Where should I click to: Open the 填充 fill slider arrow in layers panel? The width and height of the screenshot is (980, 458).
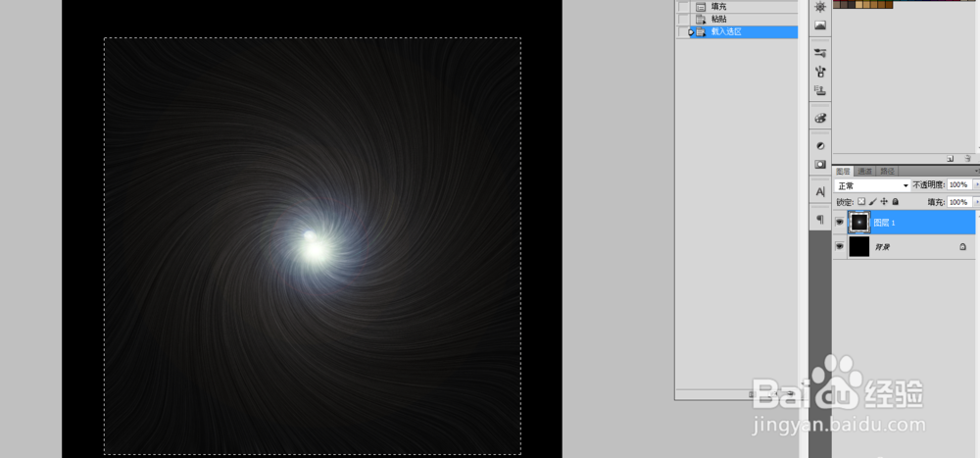tap(977, 202)
